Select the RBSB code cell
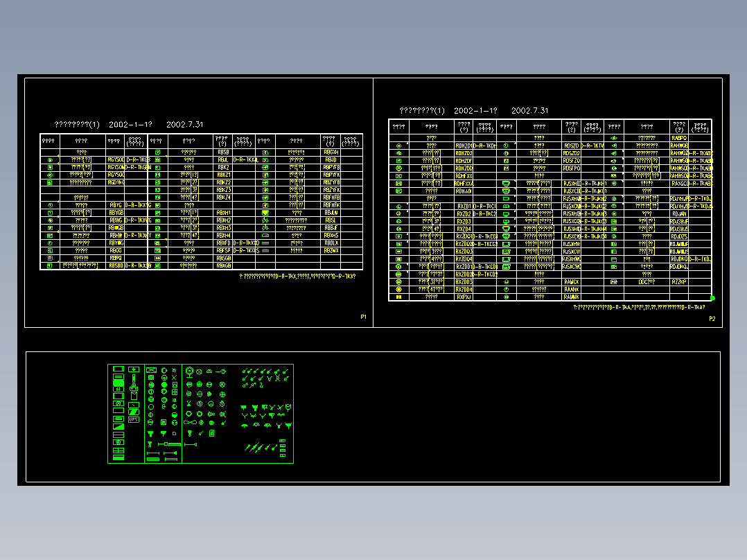The image size is (747, 560). (223, 152)
